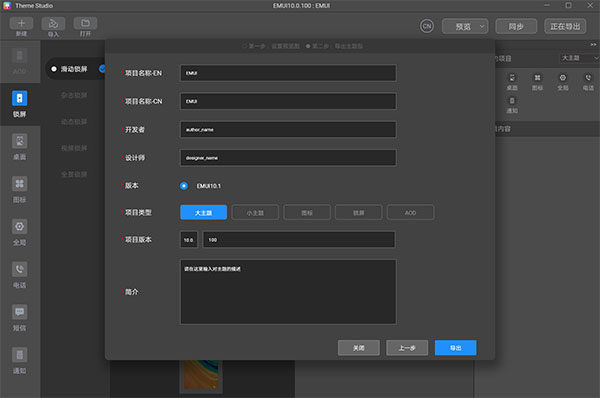Click the previous step (上一步) button
The width and height of the screenshot is (600, 398).
click(x=407, y=348)
